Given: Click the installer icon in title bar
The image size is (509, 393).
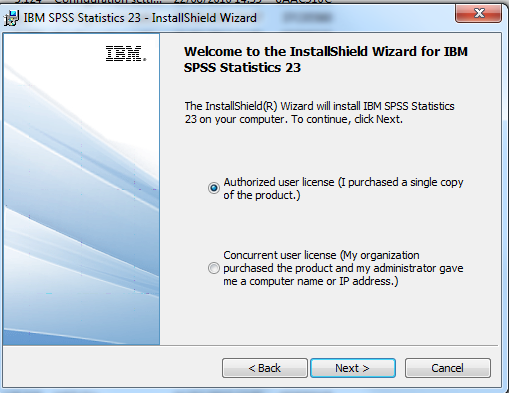Looking at the screenshot, I should click(x=11, y=18).
